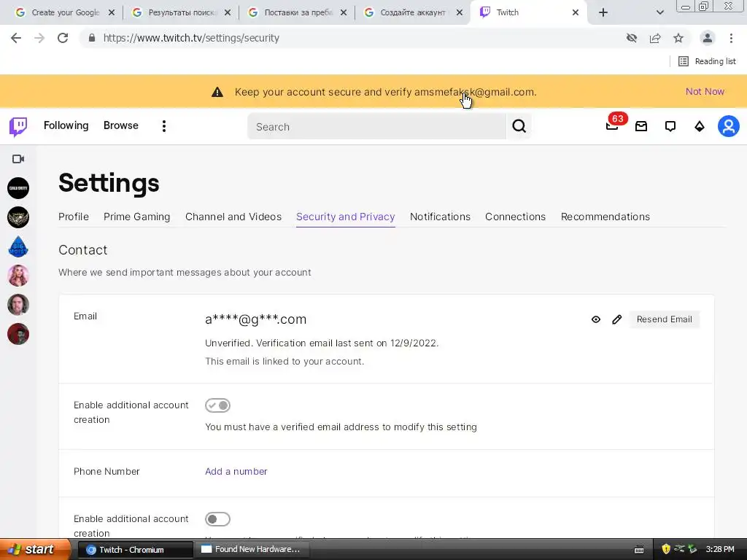
Task: Open the whispers chat icon
Action: [670, 126]
